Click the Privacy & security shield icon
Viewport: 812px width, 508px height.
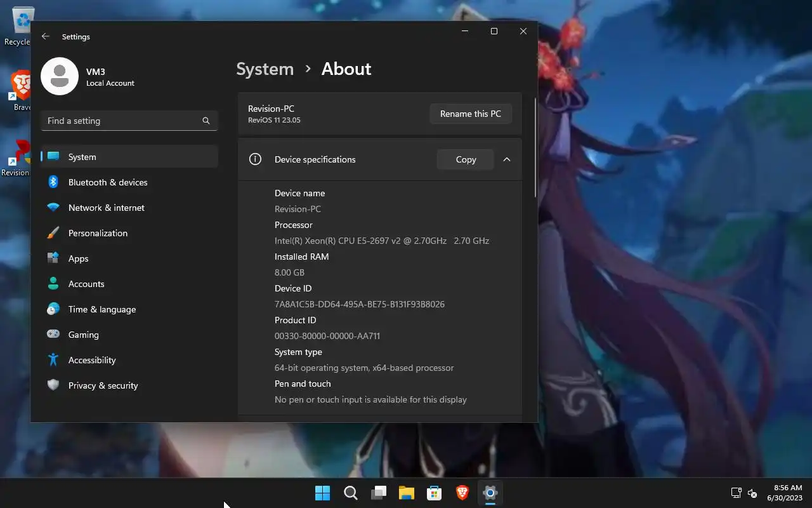pyautogui.click(x=53, y=385)
